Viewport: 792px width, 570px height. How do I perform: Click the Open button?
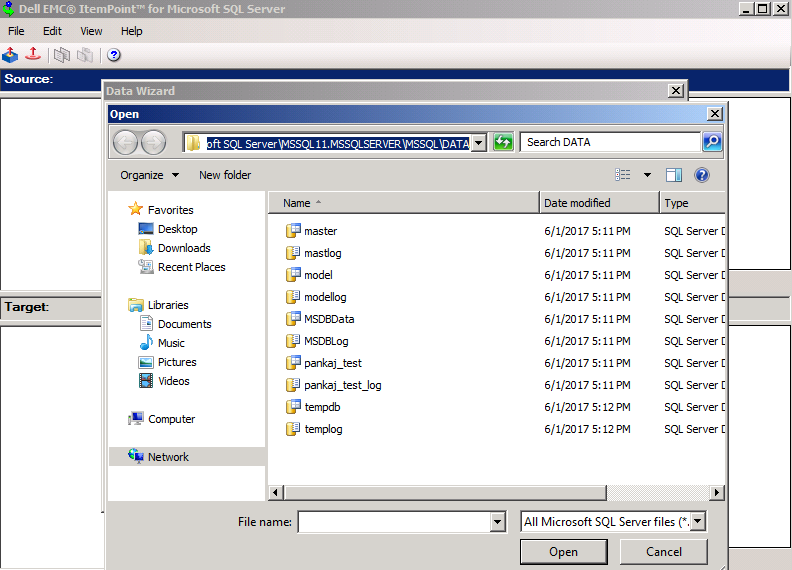click(564, 552)
